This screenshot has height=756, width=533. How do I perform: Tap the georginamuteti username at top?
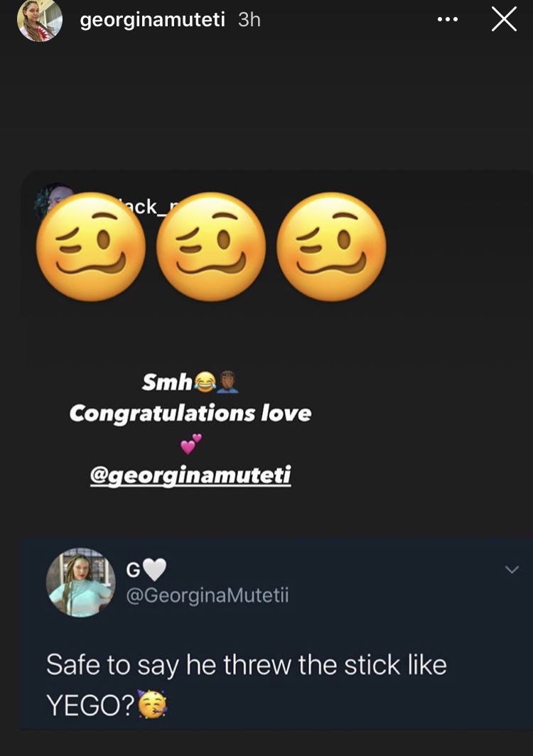pos(152,20)
